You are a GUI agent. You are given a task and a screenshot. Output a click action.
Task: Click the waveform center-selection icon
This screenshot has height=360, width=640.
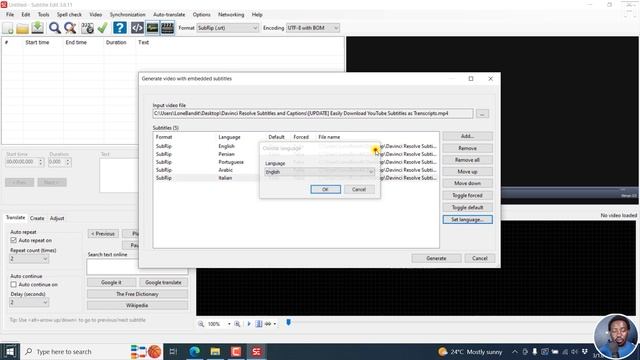pyautogui.click(x=259, y=324)
